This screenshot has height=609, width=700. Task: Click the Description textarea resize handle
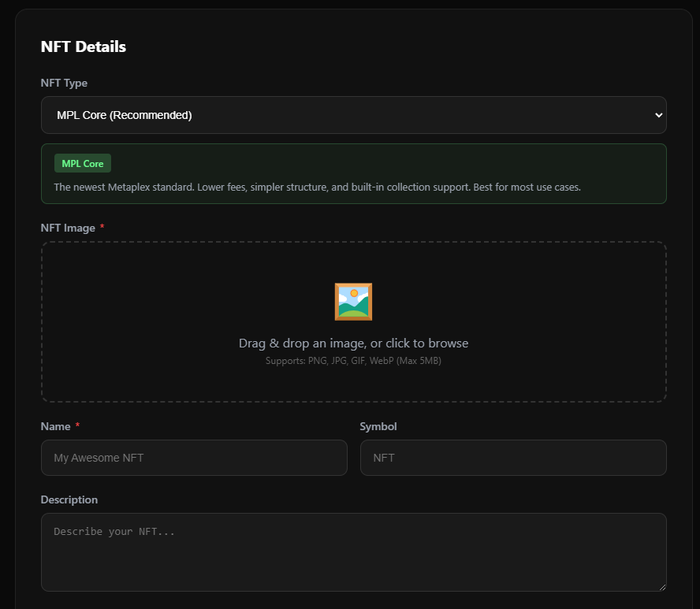pyautogui.click(x=661, y=586)
